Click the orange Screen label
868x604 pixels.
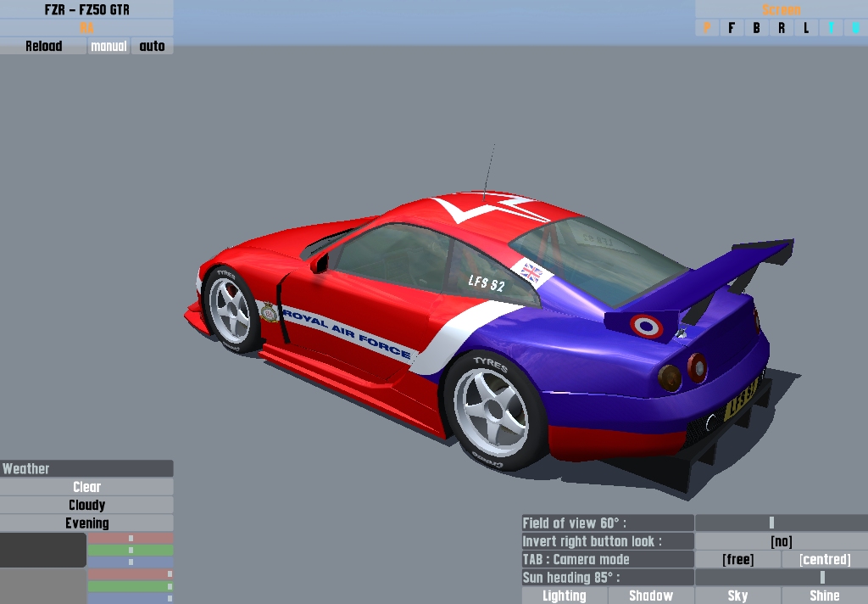click(781, 9)
